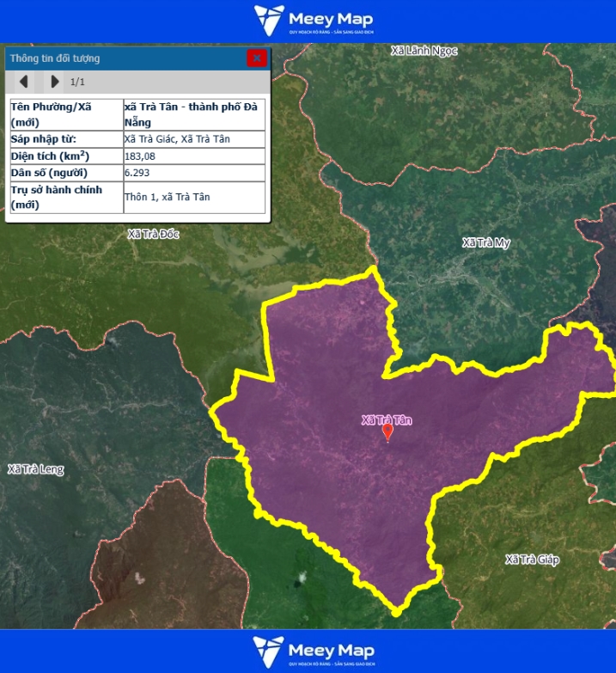The width and height of the screenshot is (616, 673).
Task: Select the Xã Trà Leng map label
Action: pyautogui.click(x=35, y=469)
